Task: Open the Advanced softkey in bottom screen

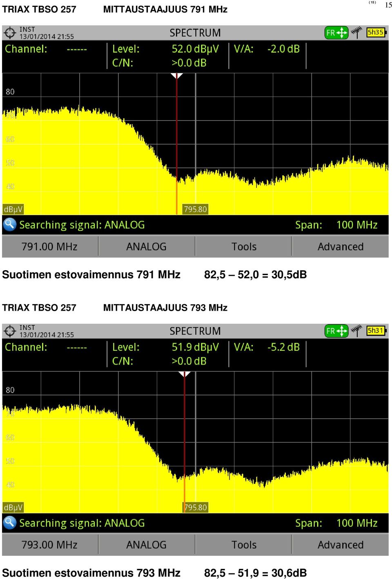Action: click(x=341, y=545)
